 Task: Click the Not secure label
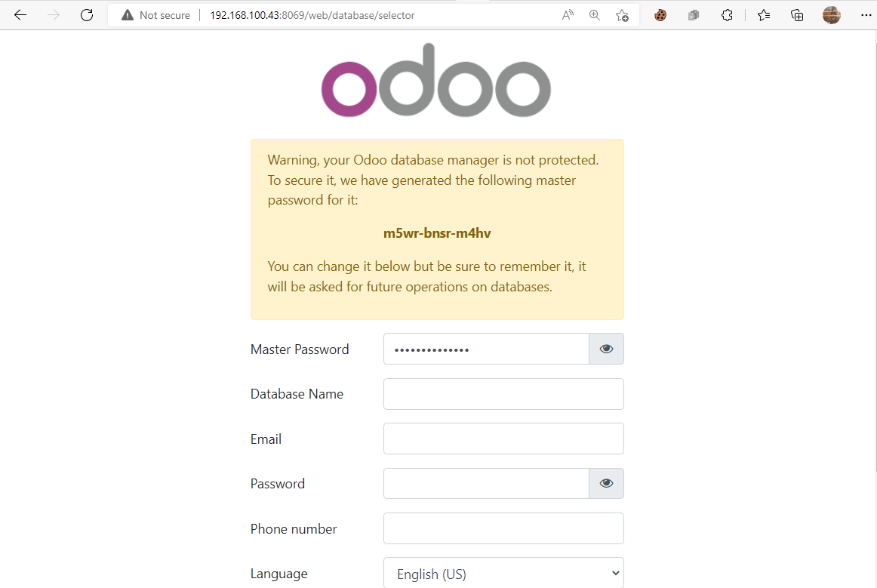coord(163,15)
